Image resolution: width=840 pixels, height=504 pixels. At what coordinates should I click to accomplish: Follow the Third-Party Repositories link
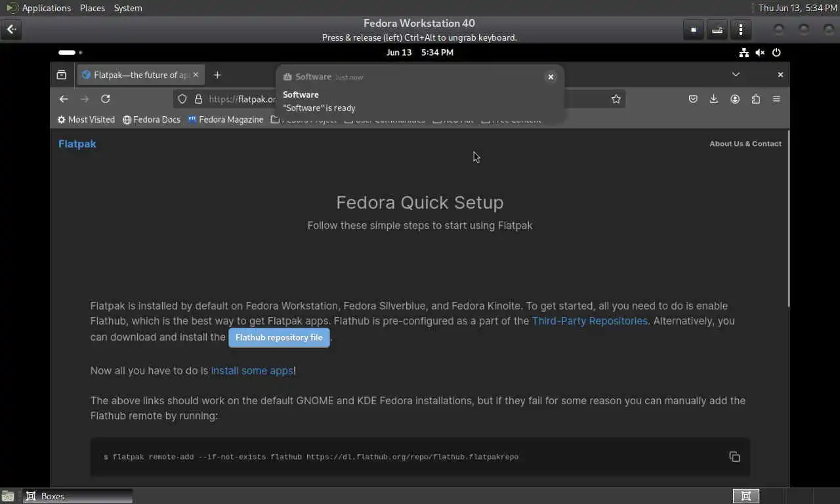[x=589, y=321]
